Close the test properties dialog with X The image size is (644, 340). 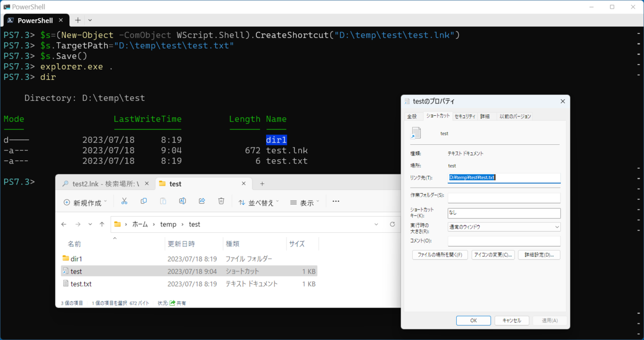[x=563, y=101]
